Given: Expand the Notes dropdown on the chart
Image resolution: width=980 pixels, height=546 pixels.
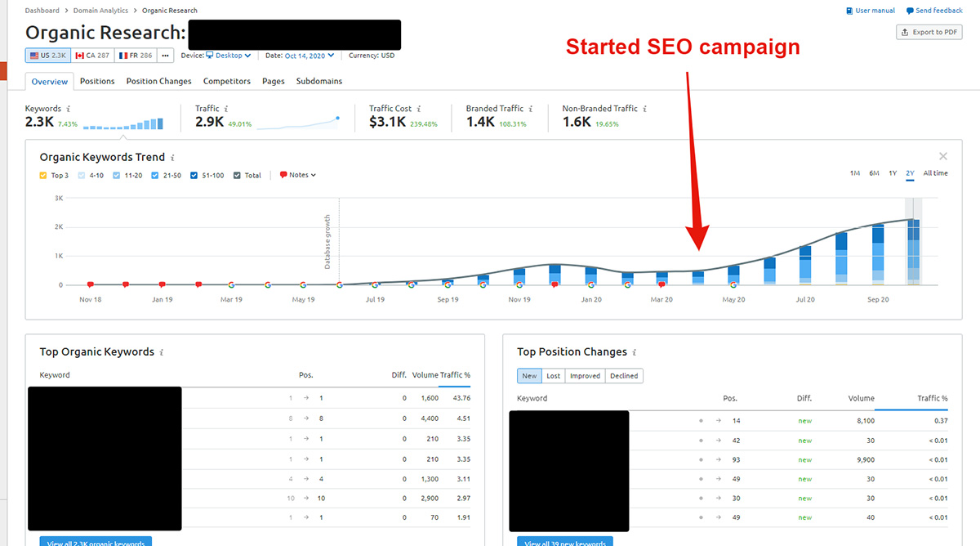Looking at the screenshot, I should [x=296, y=175].
